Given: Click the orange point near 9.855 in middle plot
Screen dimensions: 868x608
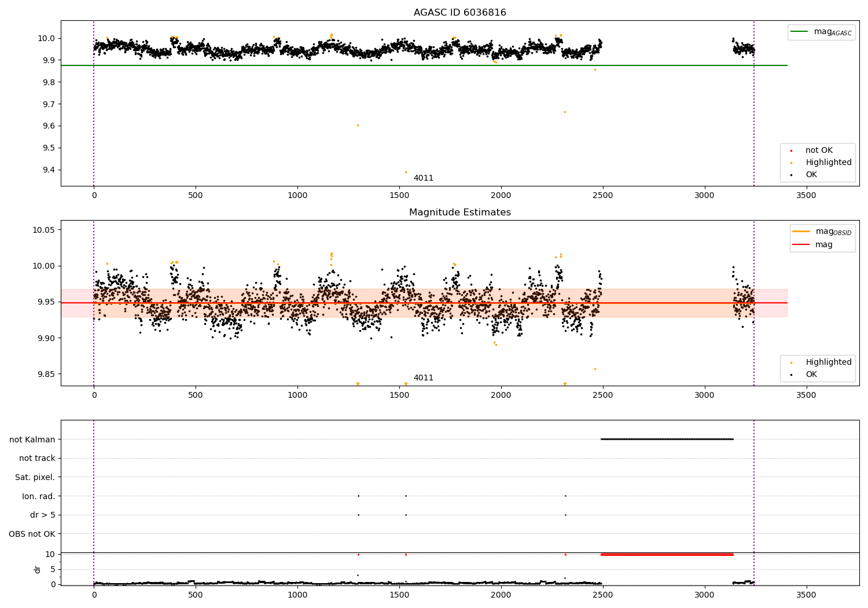Looking at the screenshot, I should click(595, 369).
